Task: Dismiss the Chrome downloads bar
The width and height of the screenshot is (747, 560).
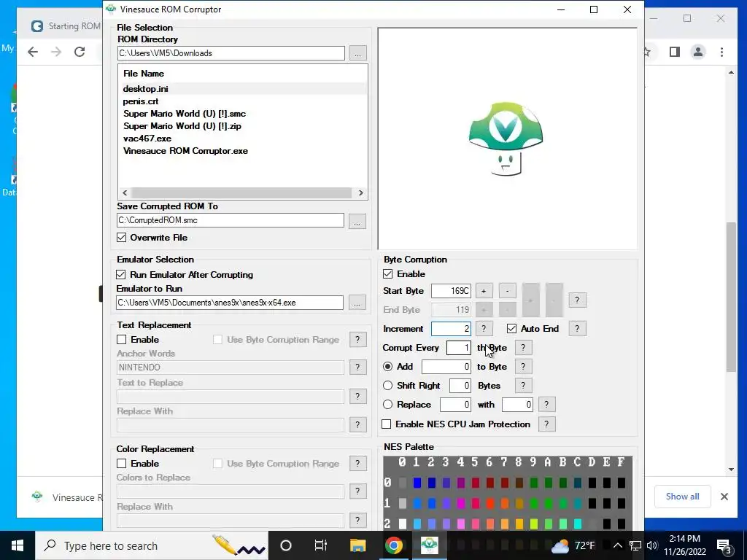Action: (x=724, y=497)
